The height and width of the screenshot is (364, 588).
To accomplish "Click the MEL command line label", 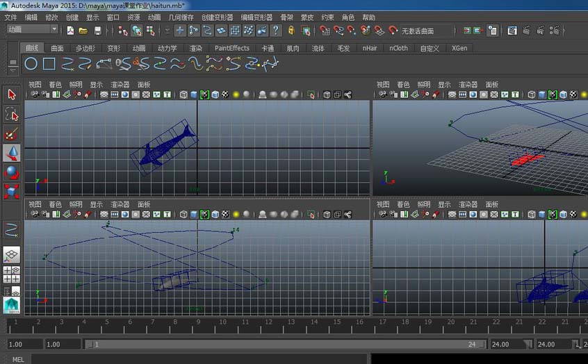I will point(17,359).
